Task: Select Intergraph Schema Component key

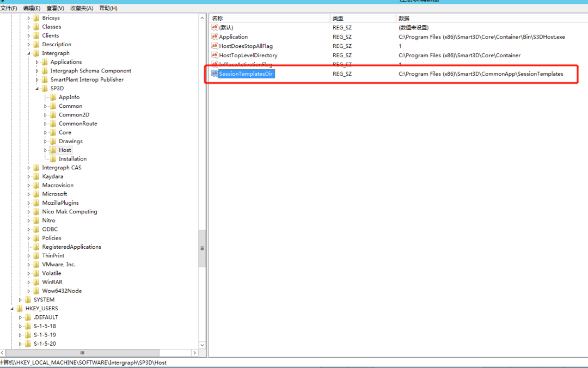Action: (91, 71)
